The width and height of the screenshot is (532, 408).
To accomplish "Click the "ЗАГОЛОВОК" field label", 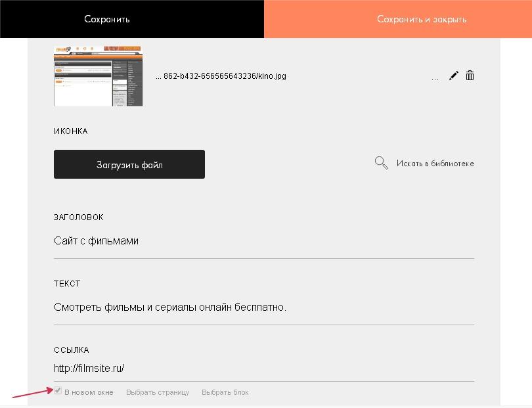I will 79,217.
